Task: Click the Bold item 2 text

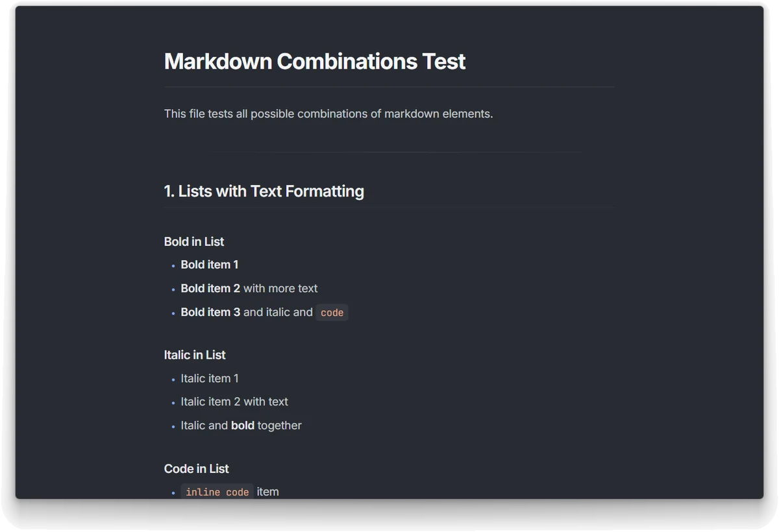Action: pyautogui.click(x=210, y=289)
